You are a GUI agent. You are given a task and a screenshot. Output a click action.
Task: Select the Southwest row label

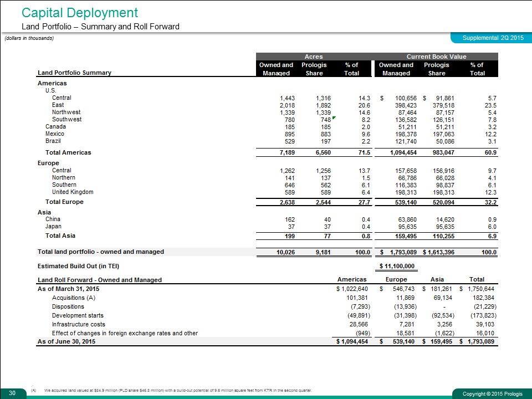pyautogui.click(x=67, y=119)
